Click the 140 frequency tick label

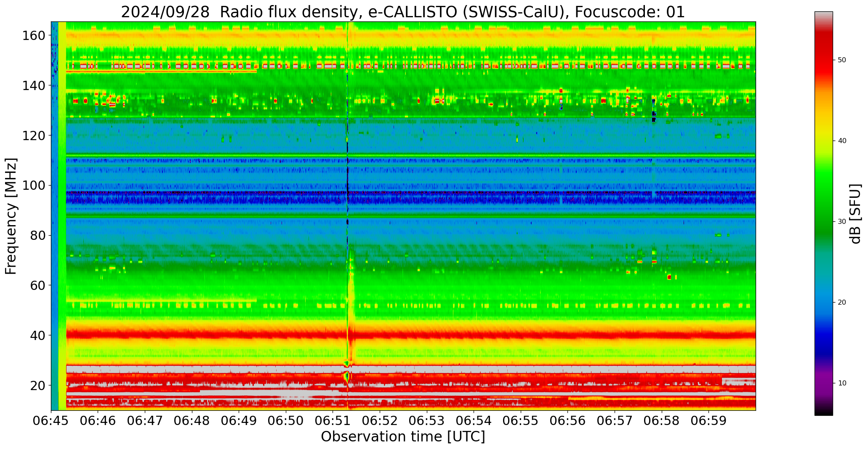coord(34,85)
